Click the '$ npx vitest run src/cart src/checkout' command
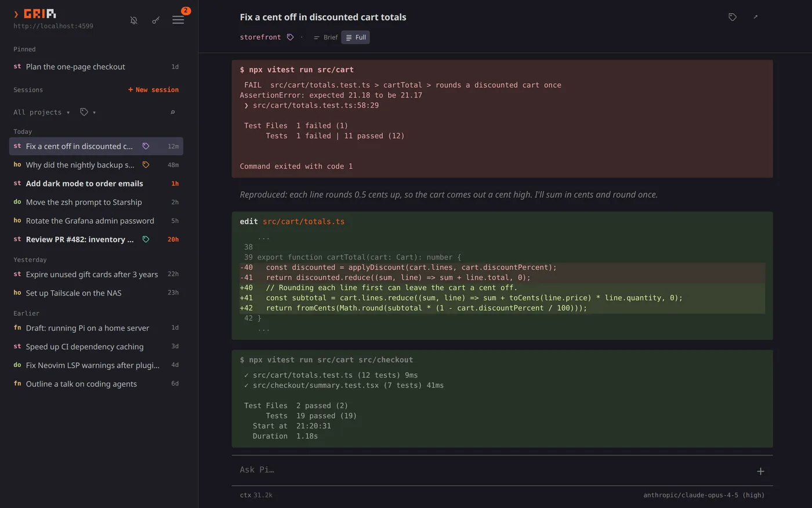Viewport: 812px width, 508px height. 327,360
